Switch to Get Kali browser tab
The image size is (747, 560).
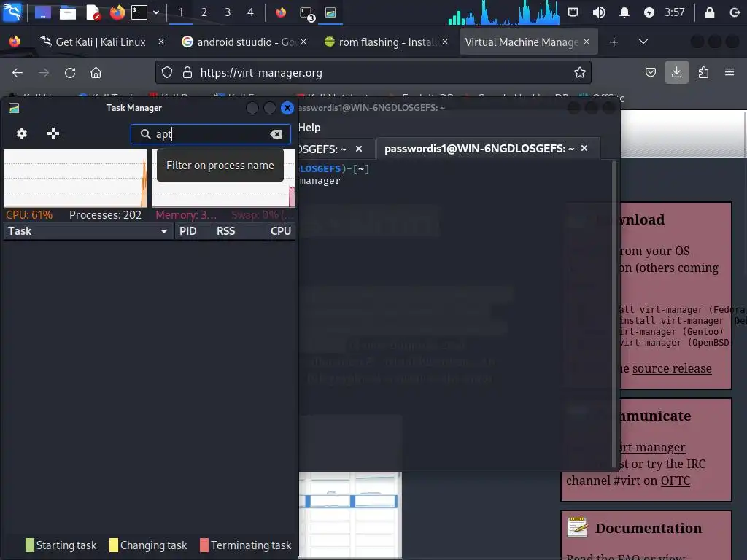pos(100,42)
